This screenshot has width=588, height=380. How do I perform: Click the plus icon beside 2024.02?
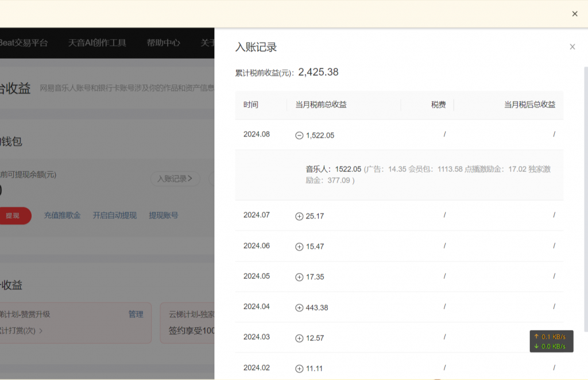coord(299,368)
